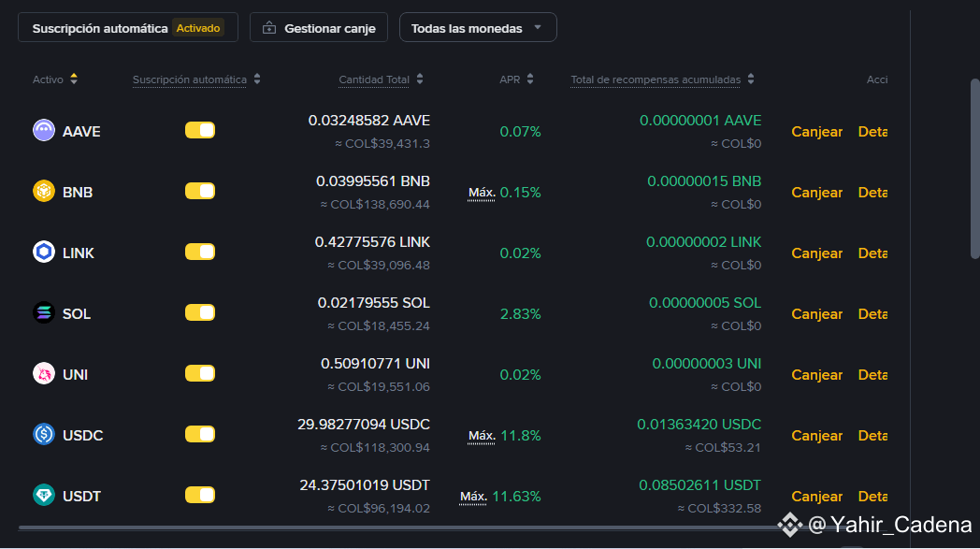Click the USDC coin icon
This screenshot has width=980, height=549.
pyautogui.click(x=44, y=434)
